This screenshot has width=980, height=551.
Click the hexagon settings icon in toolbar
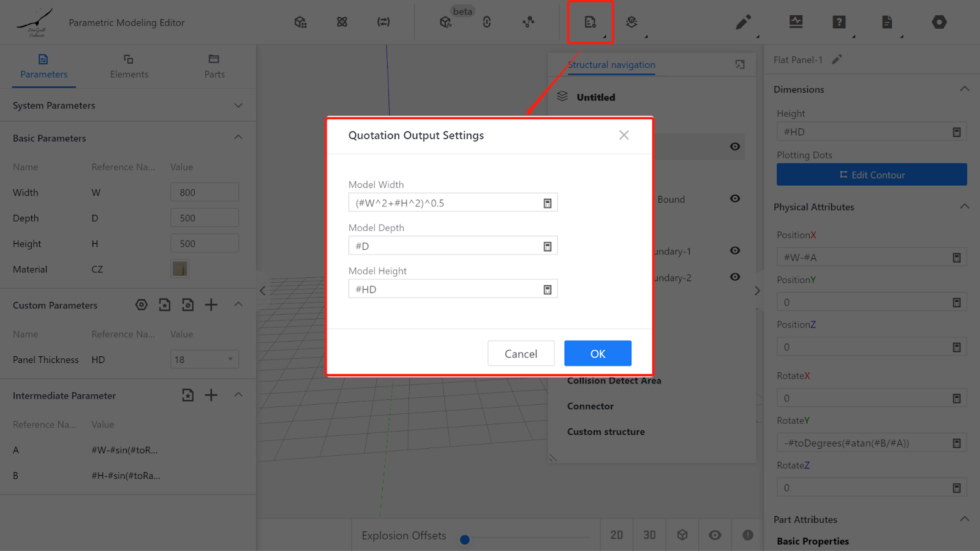click(939, 22)
